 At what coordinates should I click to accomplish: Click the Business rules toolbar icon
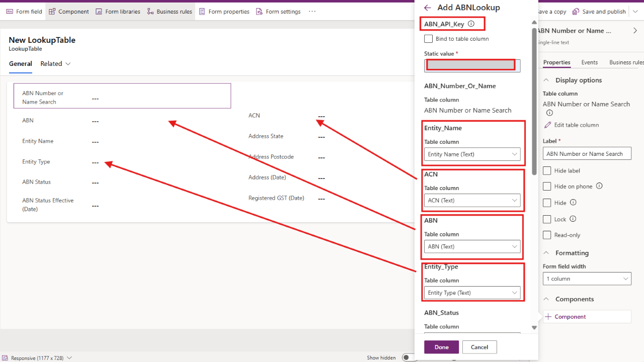pos(150,12)
